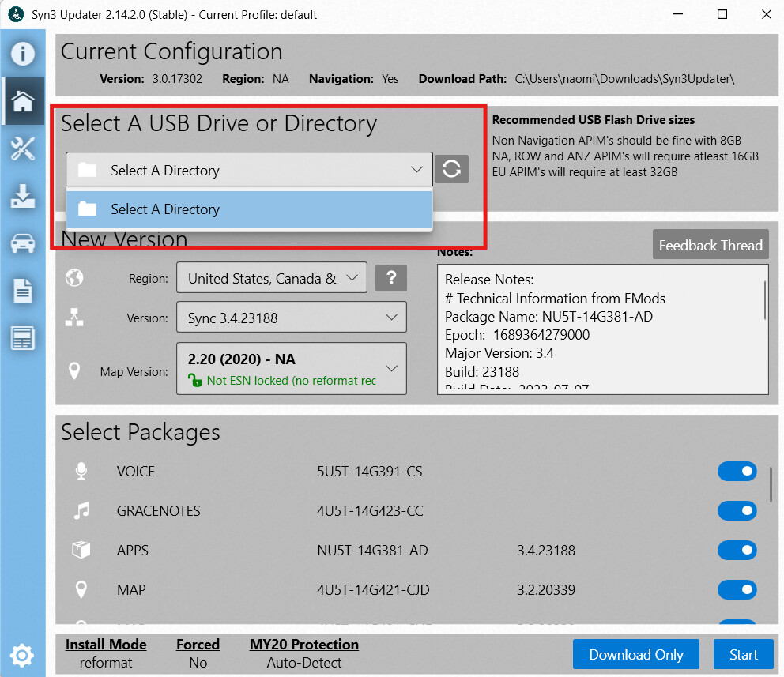
Task: Open the logs document icon
Action: click(22, 291)
